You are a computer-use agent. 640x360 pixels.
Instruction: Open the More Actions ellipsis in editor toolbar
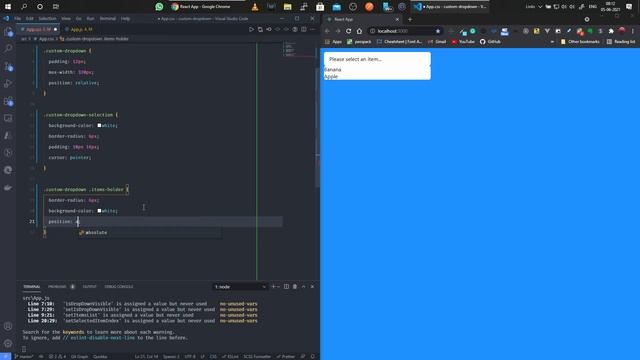[x=312, y=29]
